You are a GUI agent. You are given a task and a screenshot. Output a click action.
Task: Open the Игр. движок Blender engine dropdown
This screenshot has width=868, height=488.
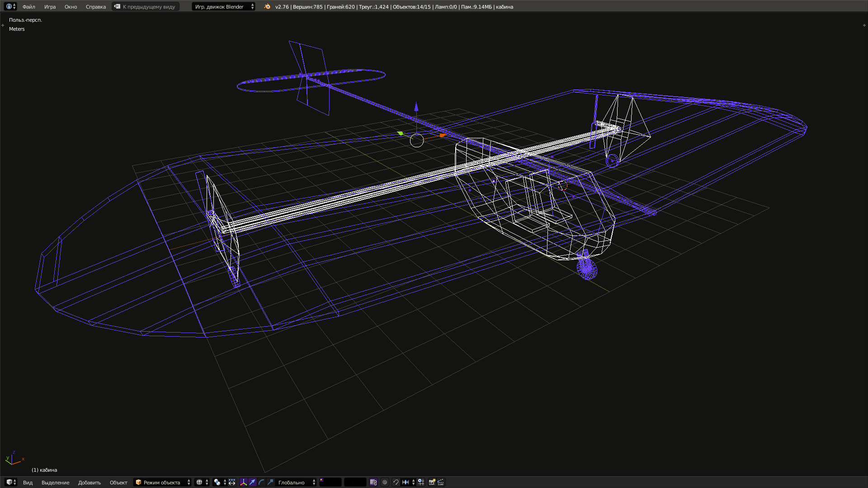[x=223, y=7]
